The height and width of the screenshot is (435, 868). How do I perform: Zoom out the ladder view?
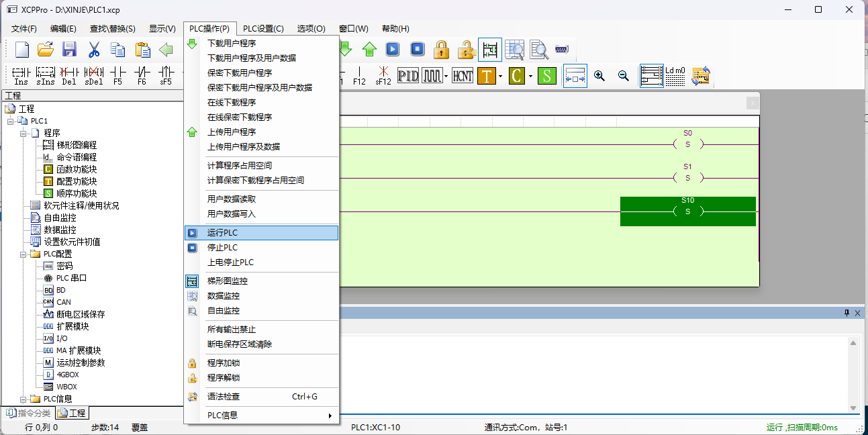coord(624,76)
